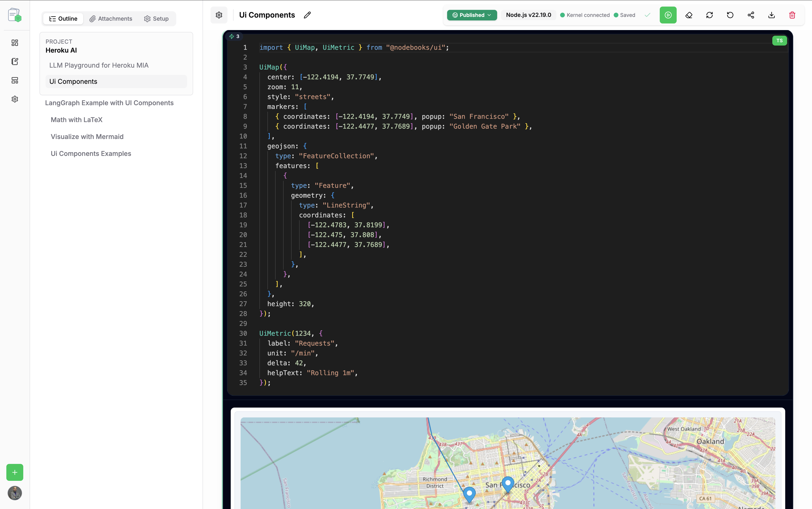Rename notebook using pencil icon beside title
This screenshot has height=509, width=812.
pos(307,15)
